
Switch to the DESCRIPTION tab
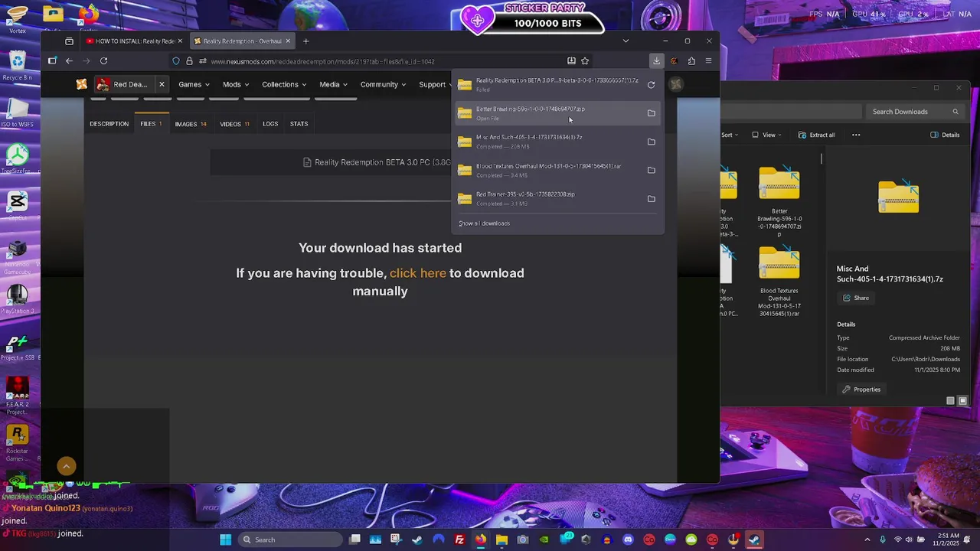(109, 124)
